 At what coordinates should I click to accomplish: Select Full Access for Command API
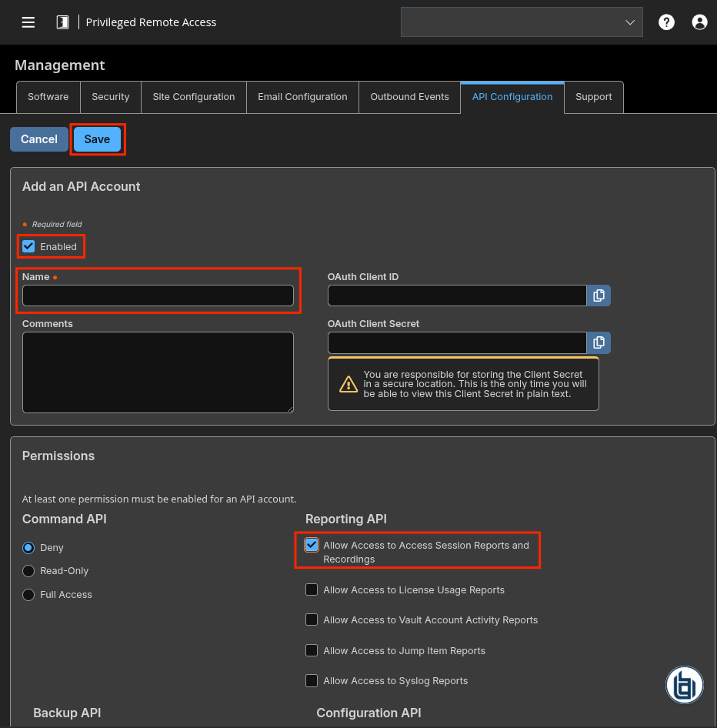click(28, 595)
